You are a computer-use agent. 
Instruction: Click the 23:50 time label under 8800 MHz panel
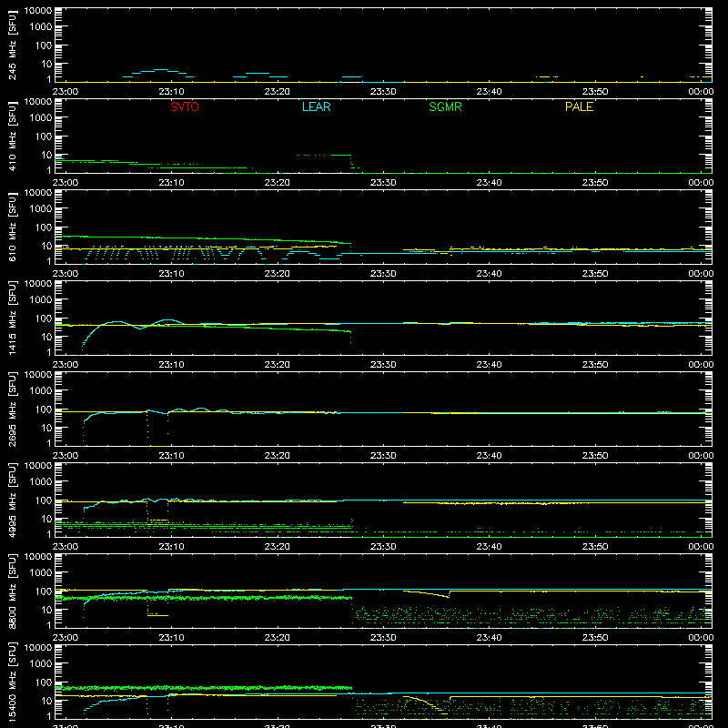point(595,638)
